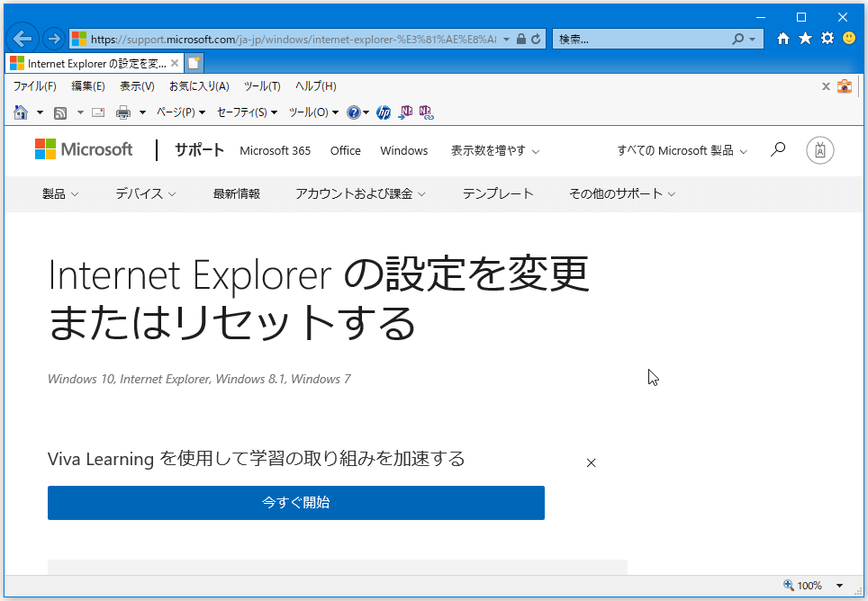
Task: Open Favorites with the star icon
Action: pos(805,39)
